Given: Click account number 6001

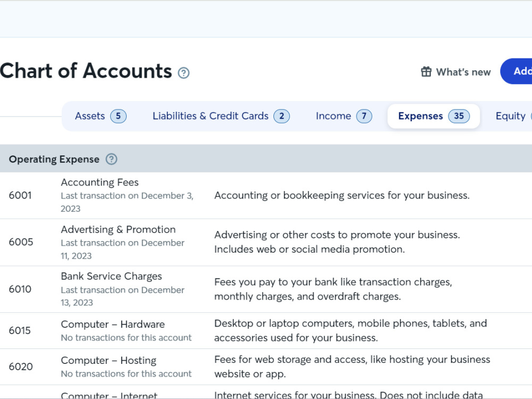Looking at the screenshot, I should coord(20,195).
